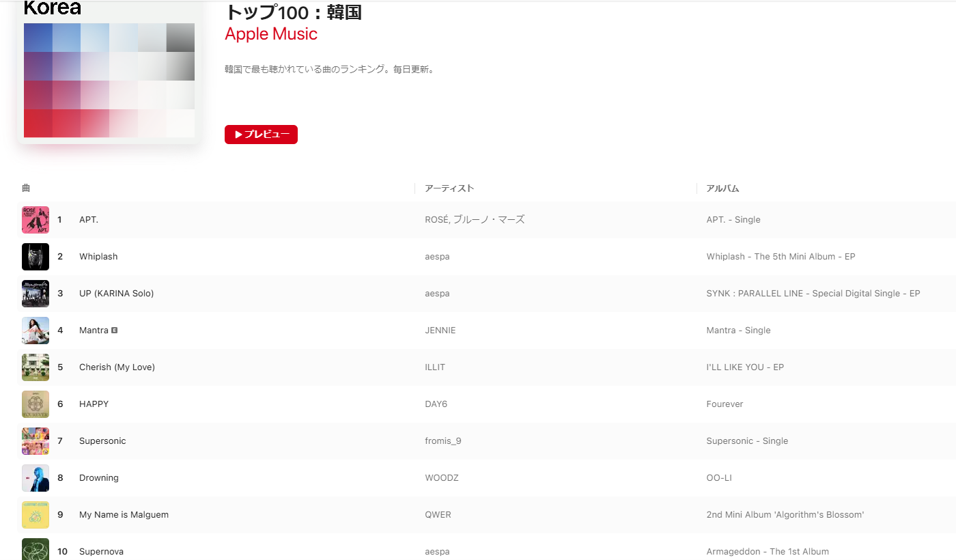Click the Supernova album artwork thumbnail
Screen dimensions: 956x560
(36, 549)
